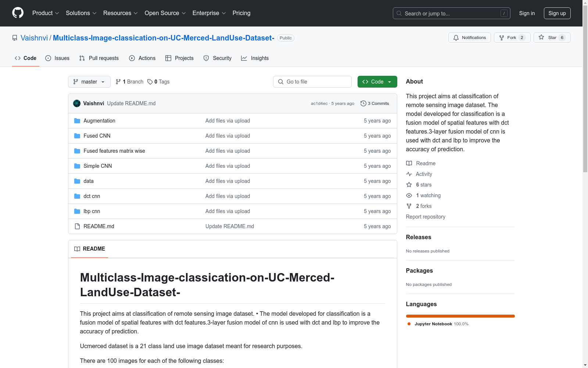Screen dimensions: 588x368
Task: Open the Pull requests tab
Action: (99, 58)
